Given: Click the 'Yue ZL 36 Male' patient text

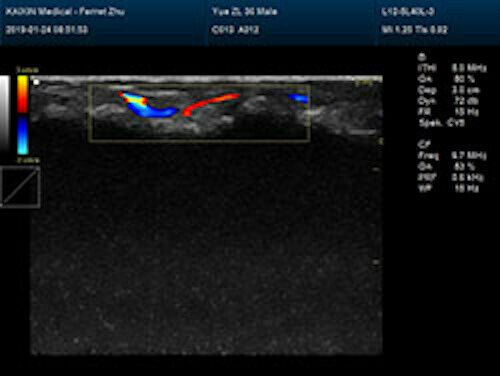Looking at the screenshot, I should 245,12.
